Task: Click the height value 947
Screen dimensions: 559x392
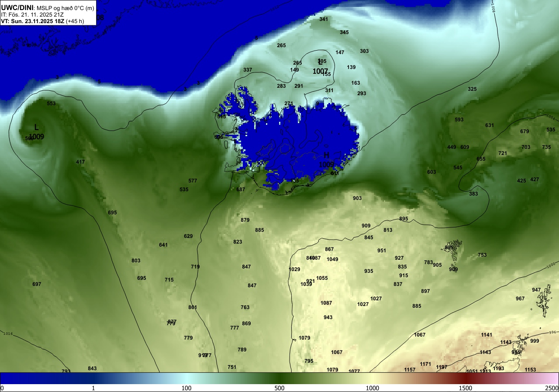Action: tap(536, 290)
